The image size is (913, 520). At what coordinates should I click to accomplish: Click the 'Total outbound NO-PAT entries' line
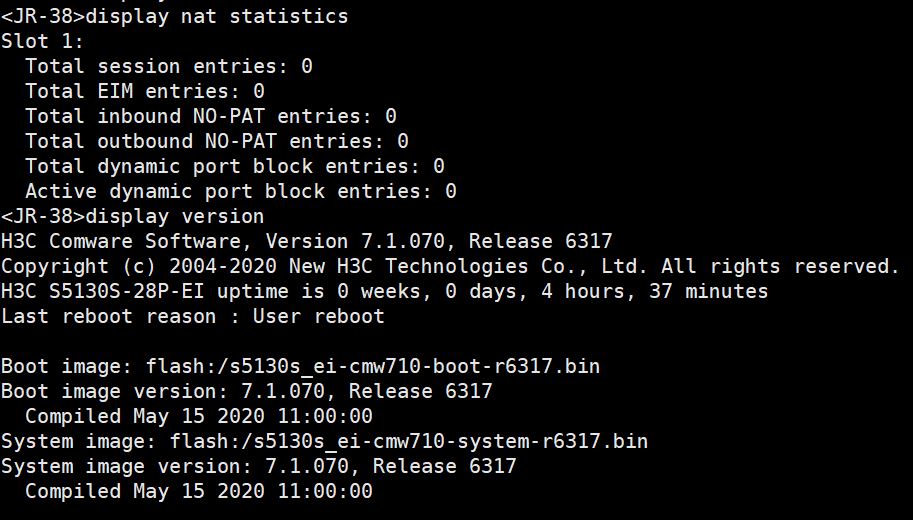(x=216, y=141)
